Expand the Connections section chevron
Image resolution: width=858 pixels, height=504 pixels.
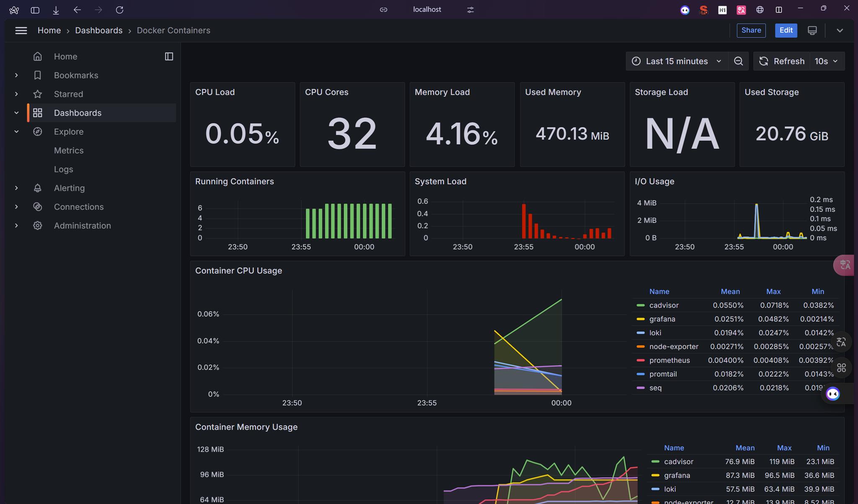click(x=16, y=207)
